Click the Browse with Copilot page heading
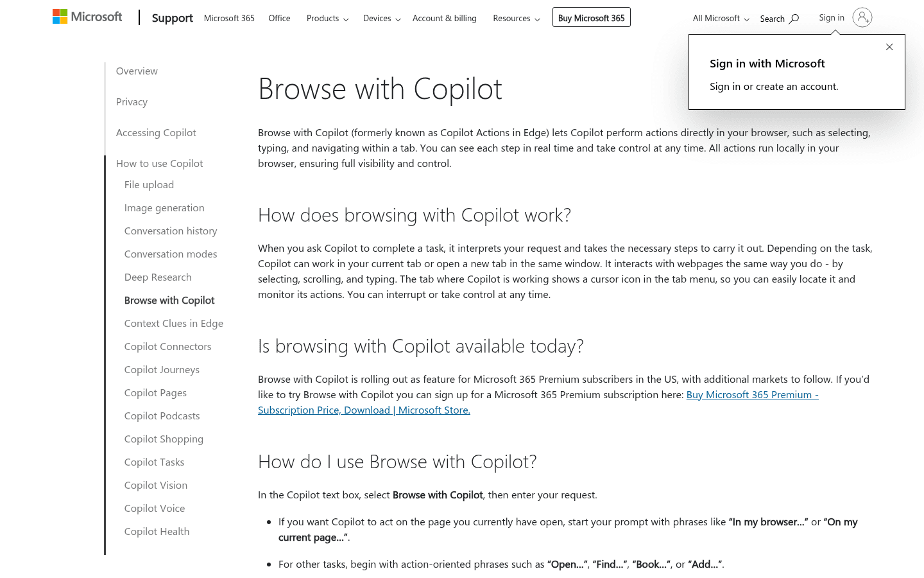Image resolution: width=924 pixels, height=578 pixels. [x=380, y=89]
